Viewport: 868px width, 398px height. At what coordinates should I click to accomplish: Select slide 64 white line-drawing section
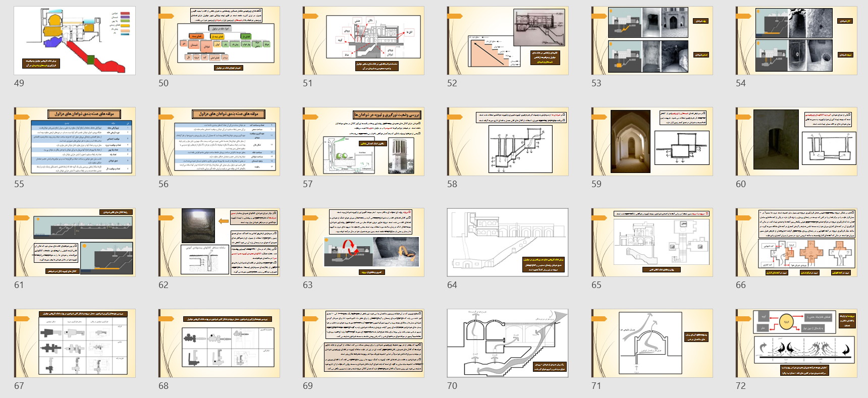click(508, 243)
